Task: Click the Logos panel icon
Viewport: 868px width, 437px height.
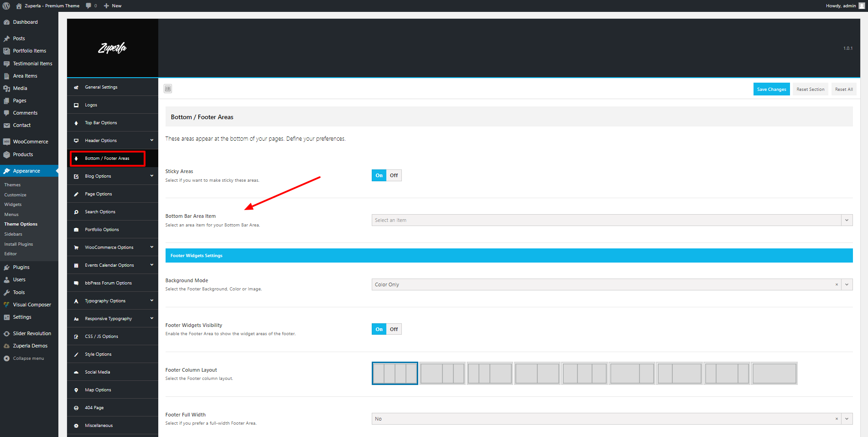Action: [76, 105]
